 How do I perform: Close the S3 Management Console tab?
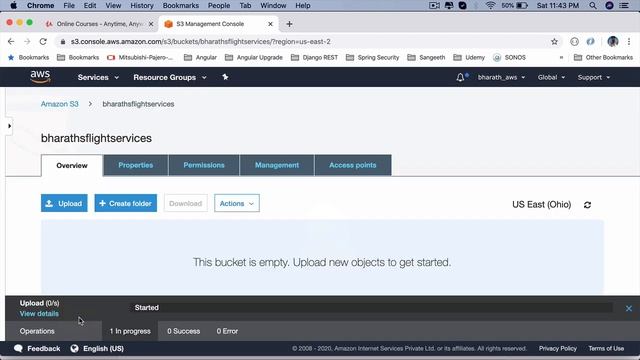pyautogui.click(x=270, y=24)
